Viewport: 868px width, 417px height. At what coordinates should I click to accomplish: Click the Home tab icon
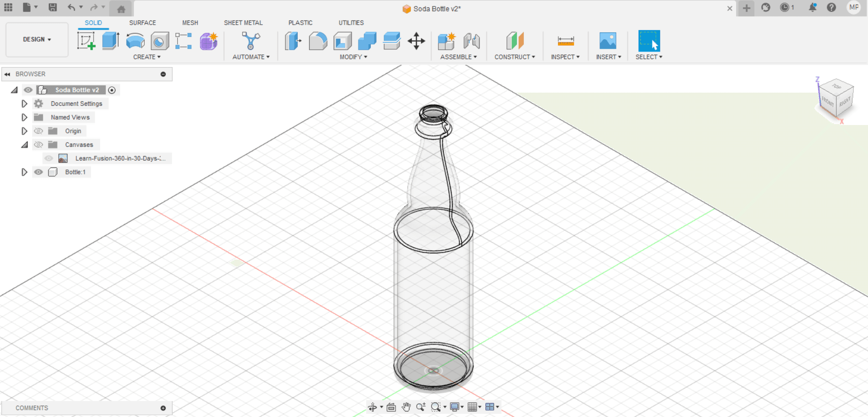coord(121,9)
